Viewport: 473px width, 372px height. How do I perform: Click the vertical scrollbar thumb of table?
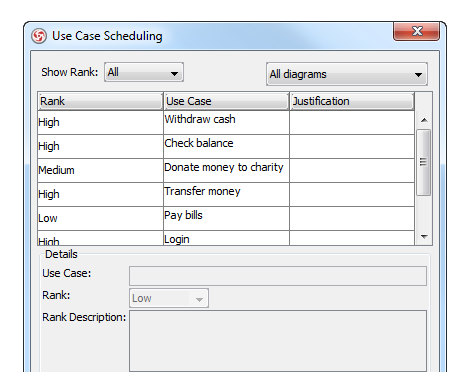[424, 162]
